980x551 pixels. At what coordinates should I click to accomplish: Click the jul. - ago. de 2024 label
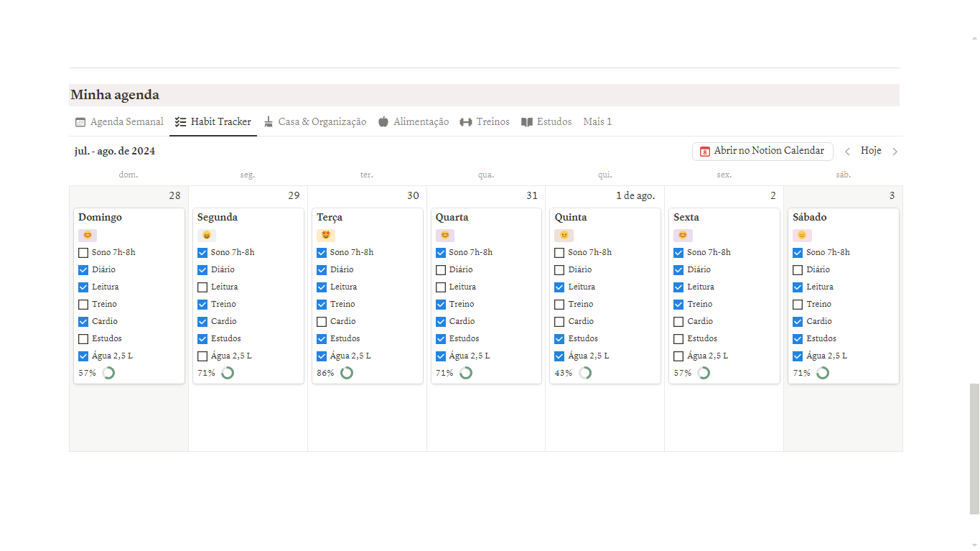114,152
